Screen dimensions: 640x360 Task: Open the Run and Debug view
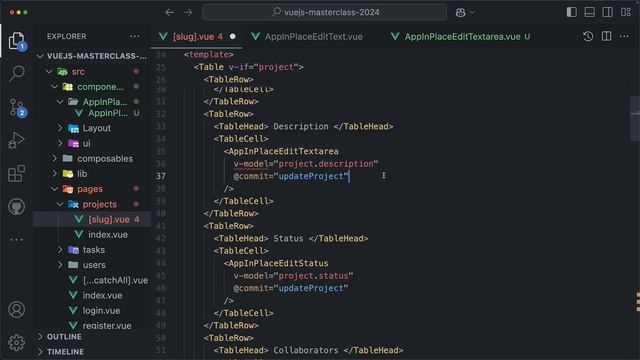(x=16, y=140)
